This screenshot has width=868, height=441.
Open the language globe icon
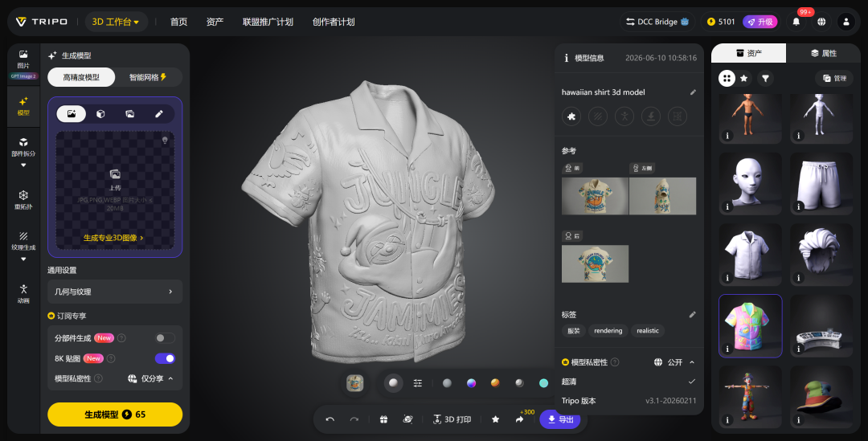[821, 22]
